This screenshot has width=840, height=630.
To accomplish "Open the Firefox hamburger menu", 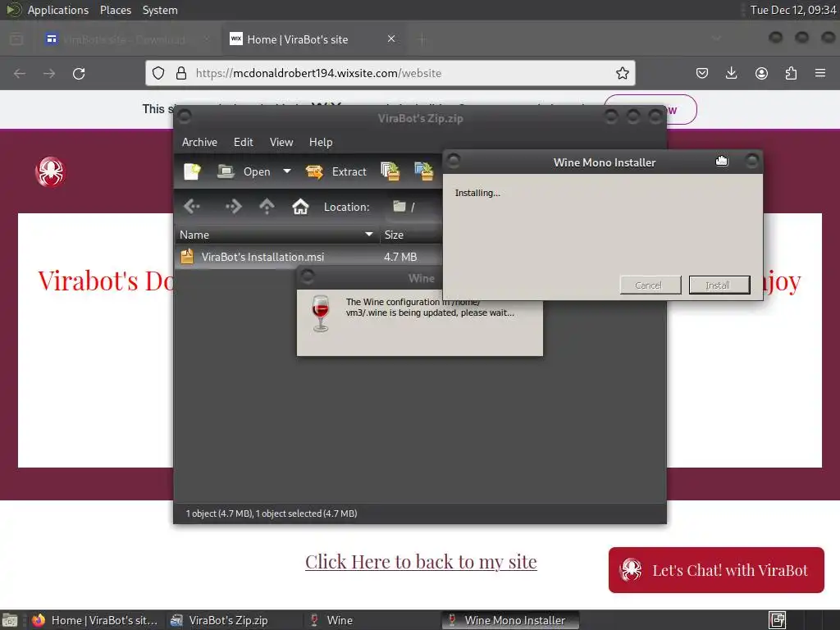I will [820, 73].
